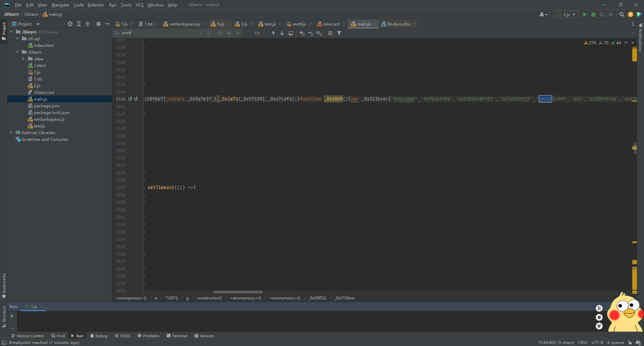Open the Code With Me user icon
The image size is (644, 346).
543,14
